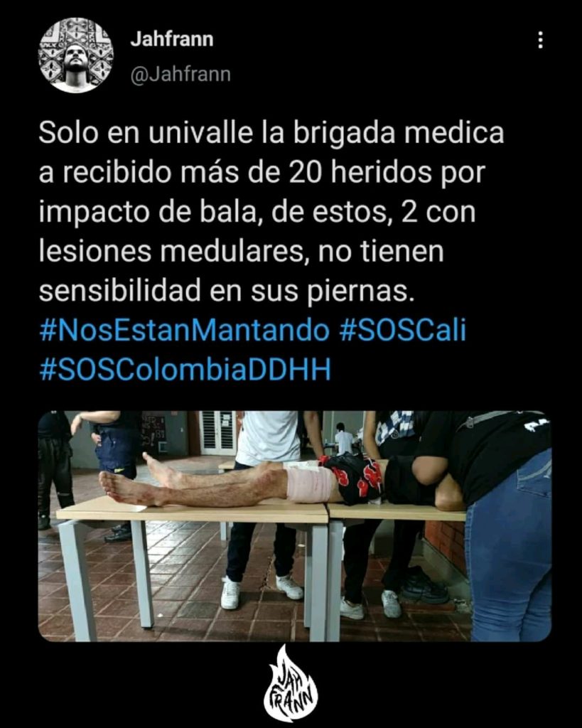This screenshot has width=582, height=728.
Task: Click the louvered door in the photo background
Action: (x=217, y=432)
